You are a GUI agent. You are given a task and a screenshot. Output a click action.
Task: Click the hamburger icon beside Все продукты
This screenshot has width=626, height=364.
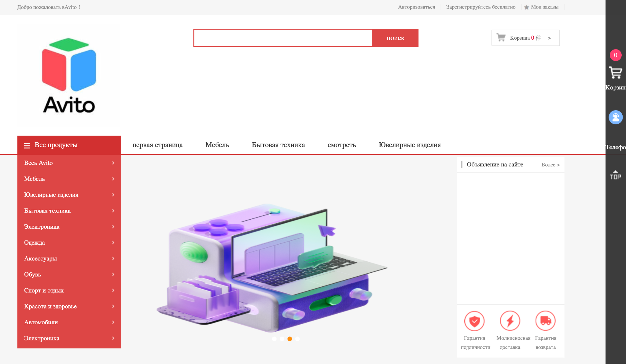click(27, 145)
